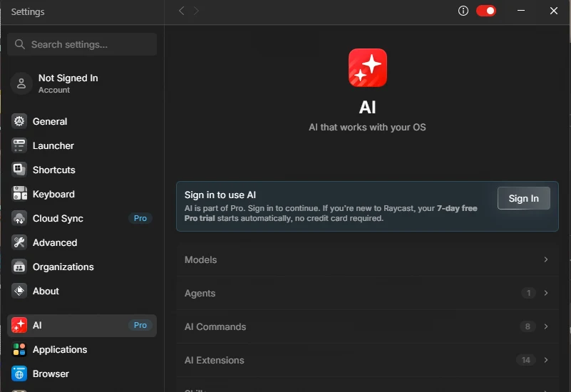Screen dimensions: 571x392
Task: Click the Keyboard sidebar icon
Action: pos(19,194)
